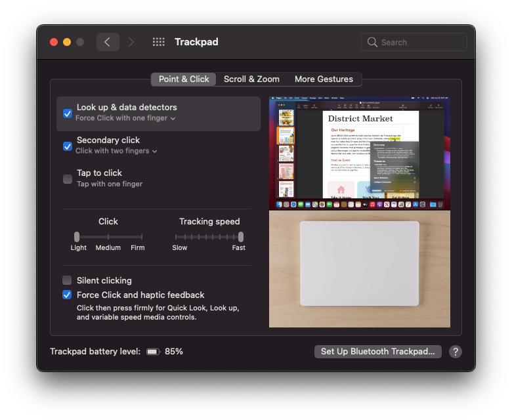Click the Search input field

[420, 42]
